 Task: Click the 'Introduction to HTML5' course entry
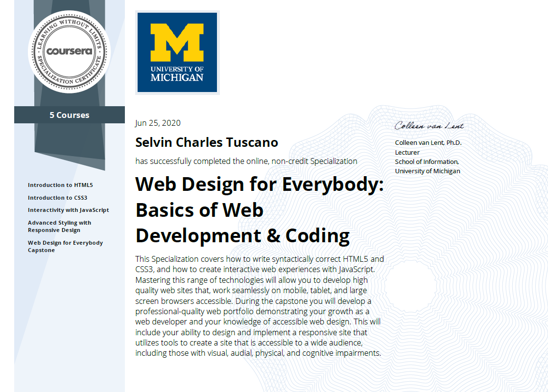tap(60, 185)
